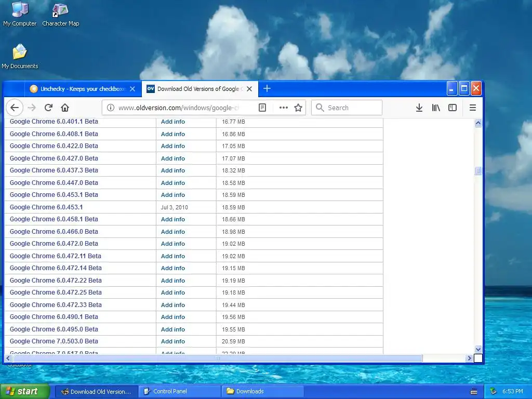Screen dimensions: 532x399
Task: Click the forward navigation arrow
Action: click(x=32, y=108)
